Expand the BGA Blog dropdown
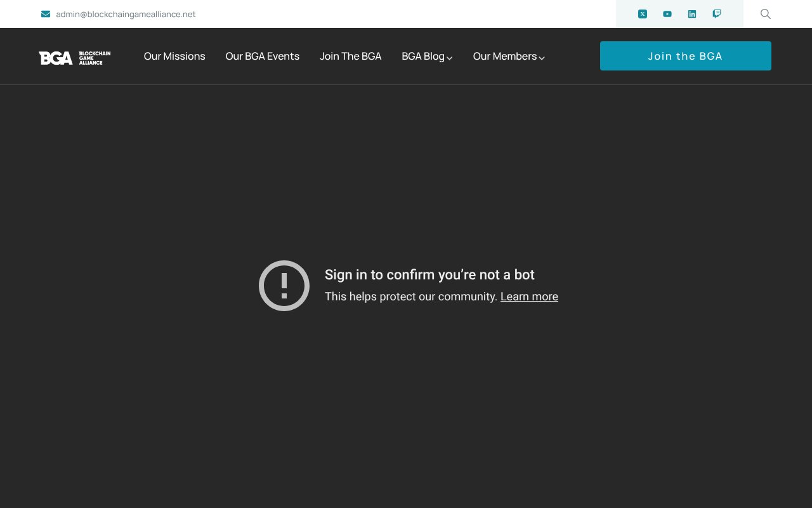 [427, 56]
